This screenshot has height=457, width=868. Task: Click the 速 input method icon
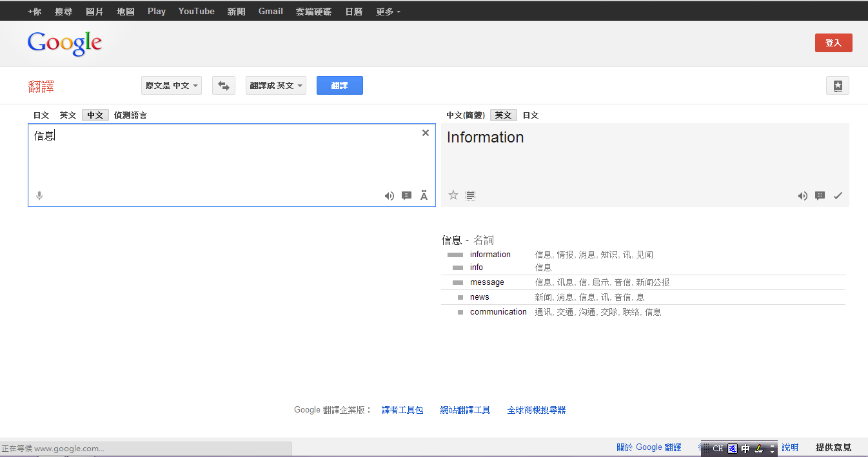tap(732, 449)
